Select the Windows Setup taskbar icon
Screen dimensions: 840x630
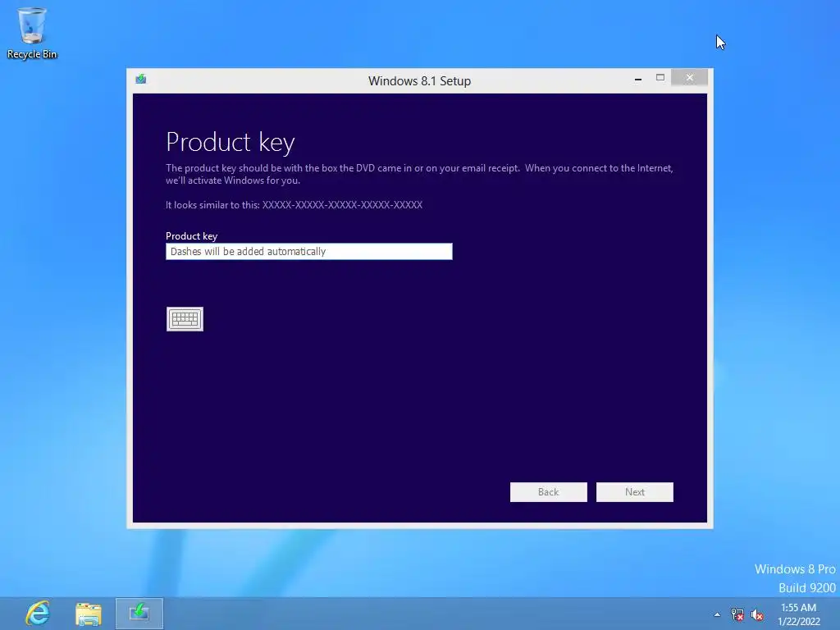[x=139, y=614]
